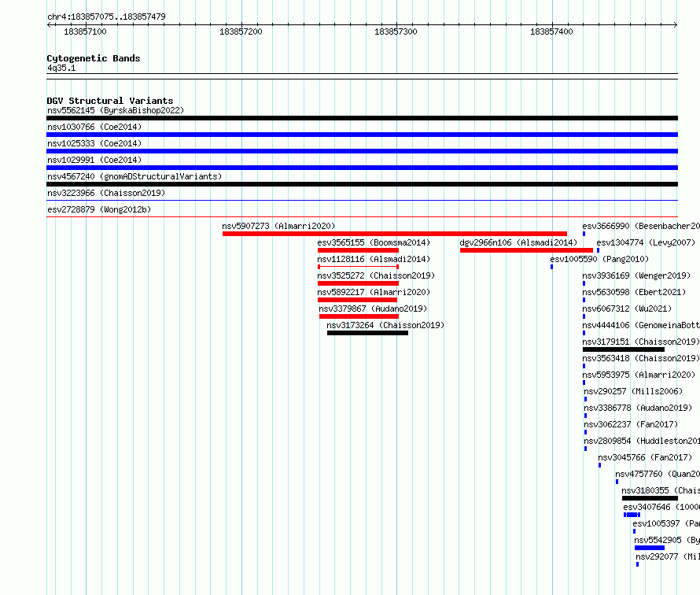Open the nsv1025333 (Coe2014) variant

pyautogui.click(x=94, y=143)
